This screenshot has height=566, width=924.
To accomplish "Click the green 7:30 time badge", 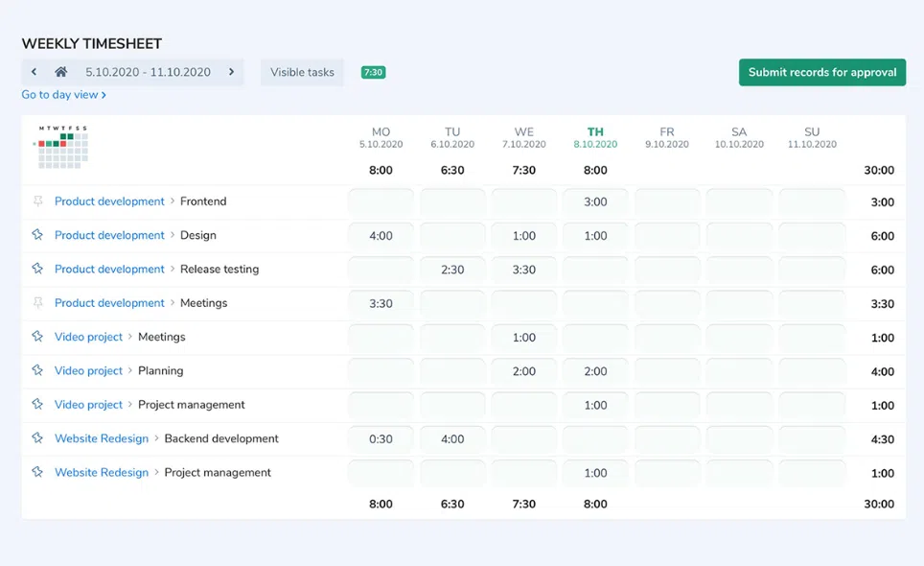I will (373, 72).
